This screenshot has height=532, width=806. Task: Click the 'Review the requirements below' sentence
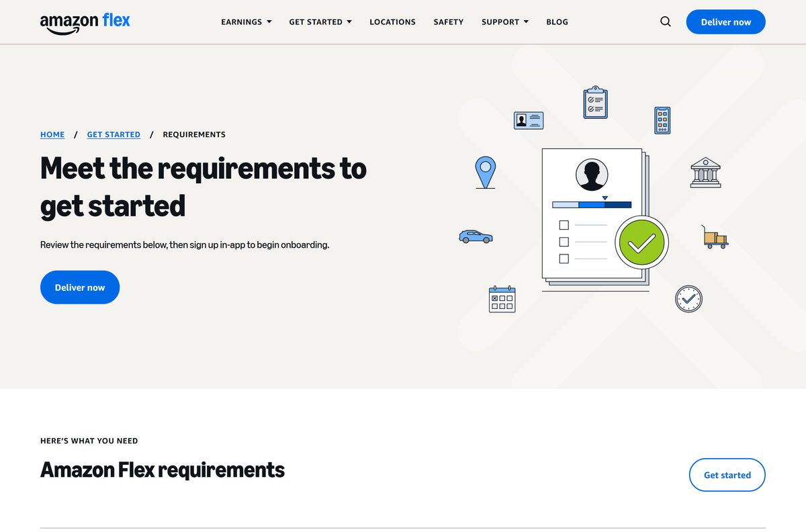pyautogui.click(x=185, y=245)
